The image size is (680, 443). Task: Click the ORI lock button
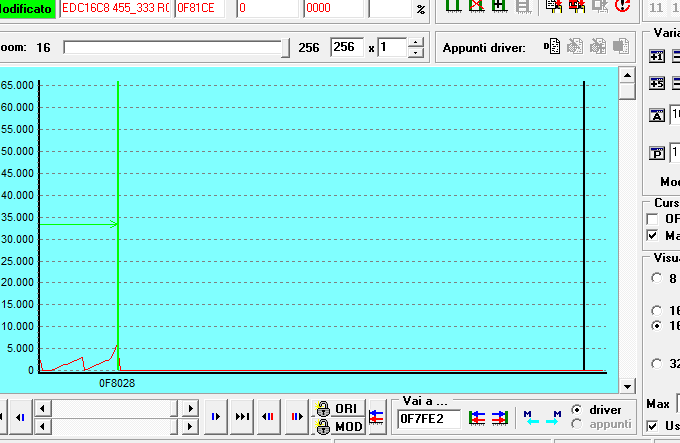coord(336,409)
